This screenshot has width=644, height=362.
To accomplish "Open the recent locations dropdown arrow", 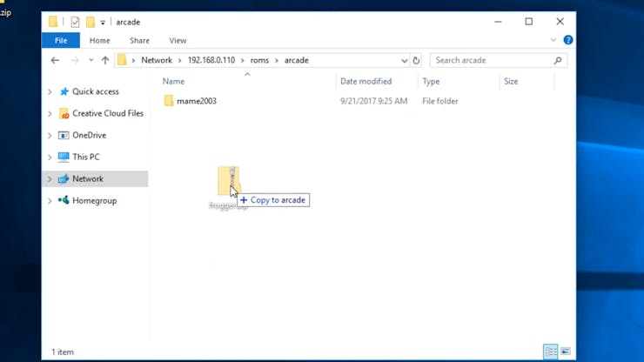I will point(91,60).
